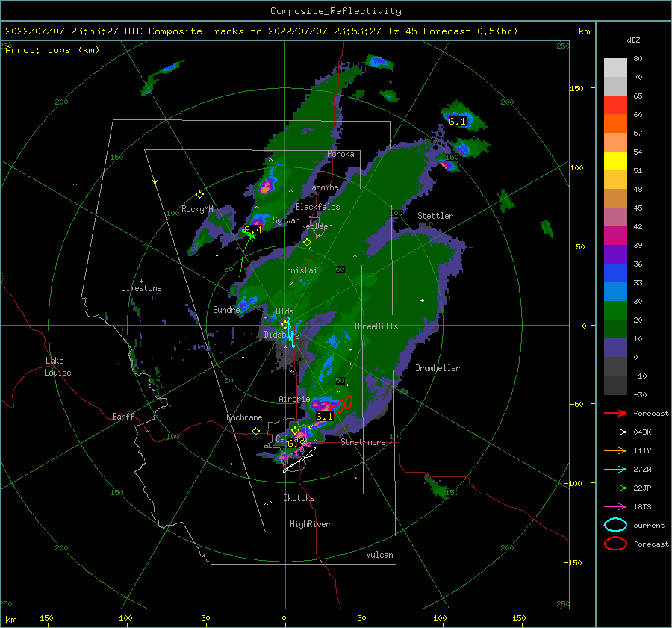Select the green 30-20 dBZ swatch

pyautogui.click(x=615, y=311)
